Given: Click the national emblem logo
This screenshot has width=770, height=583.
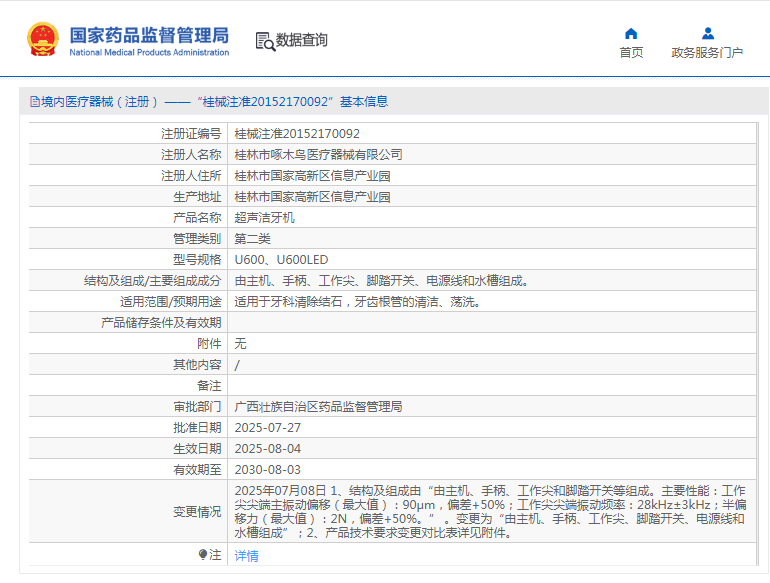Looking at the screenshot, I should pyautogui.click(x=43, y=39).
